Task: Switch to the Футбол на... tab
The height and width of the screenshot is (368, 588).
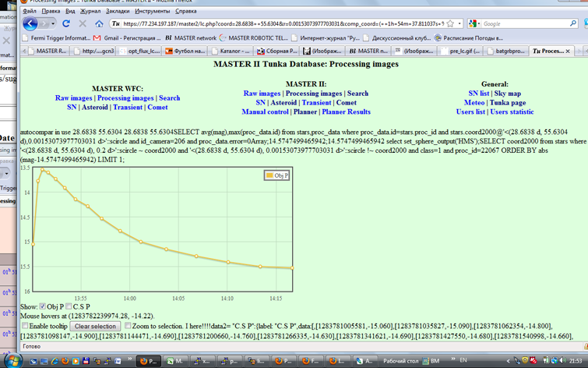Action: click(183, 51)
